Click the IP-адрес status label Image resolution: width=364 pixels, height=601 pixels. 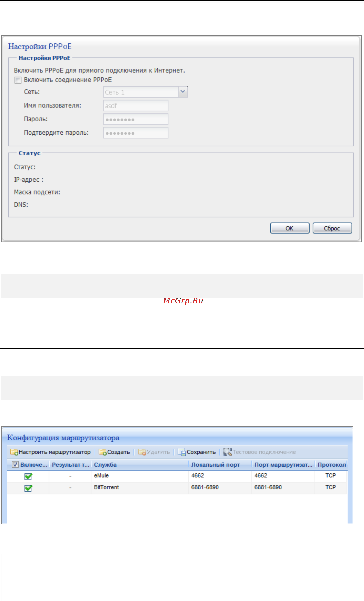[x=29, y=180]
